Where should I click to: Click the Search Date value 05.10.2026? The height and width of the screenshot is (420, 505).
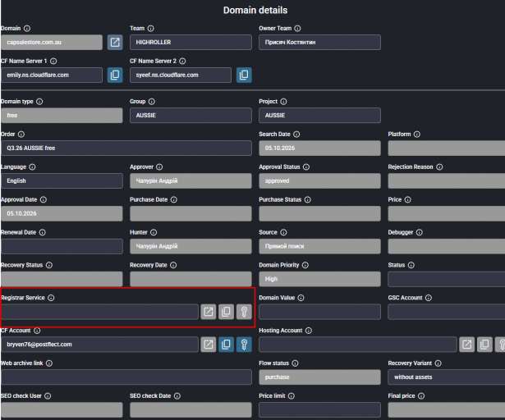[319, 148]
